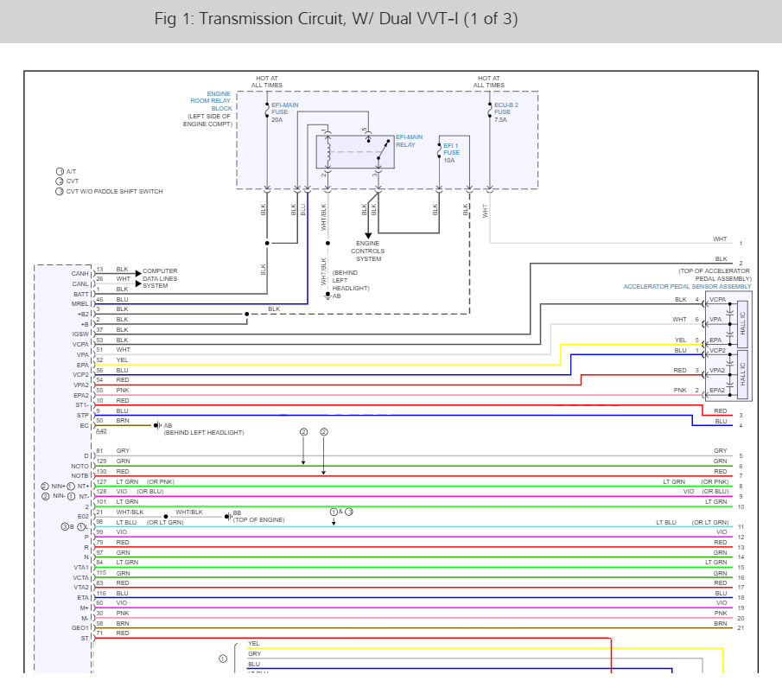782x700 pixels.
Task: Click the EC pin AB ground symbol
Action: pyautogui.click(x=157, y=425)
